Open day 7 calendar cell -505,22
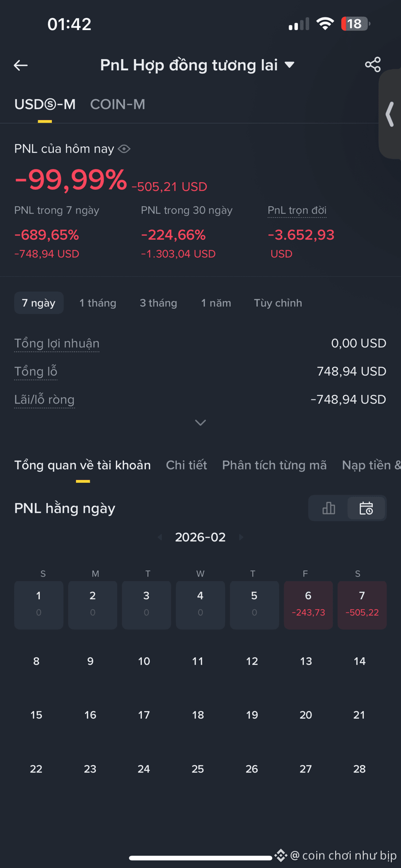The height and width of the screenshot is (868, 401). pos(362,605)
